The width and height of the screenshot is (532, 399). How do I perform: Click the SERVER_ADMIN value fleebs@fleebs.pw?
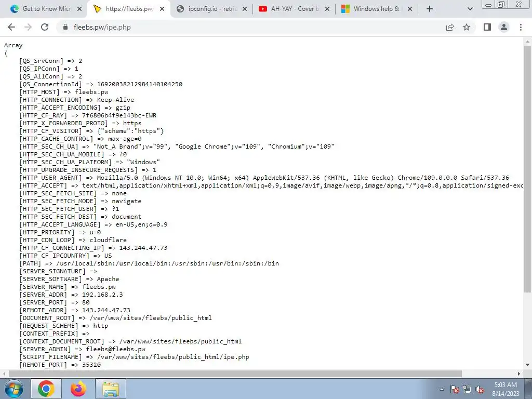pyautogui.click(x=116, y=349)
